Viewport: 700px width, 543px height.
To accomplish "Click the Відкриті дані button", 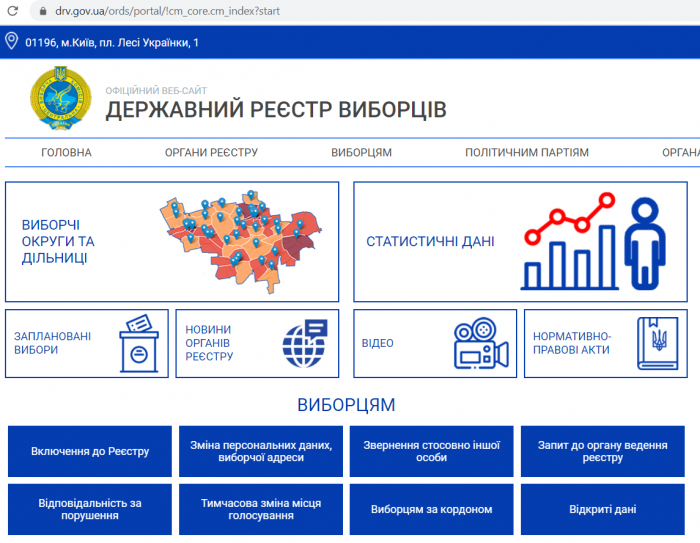I will point(602,510).
